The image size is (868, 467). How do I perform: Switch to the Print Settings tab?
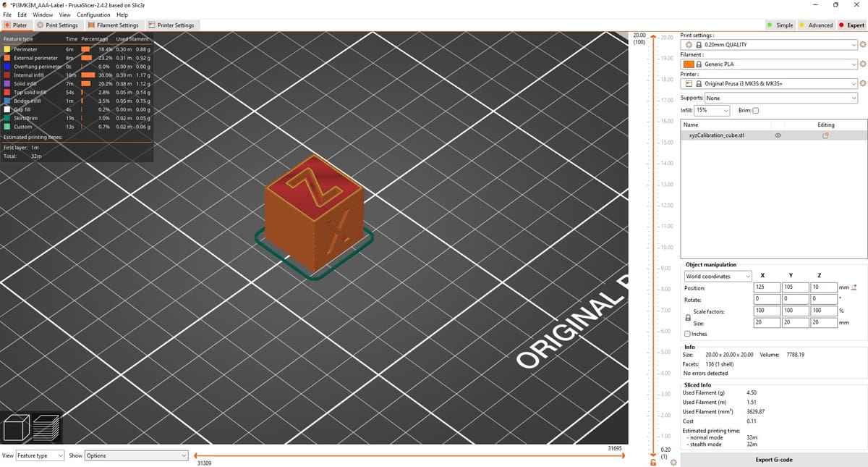click(58, 25)
